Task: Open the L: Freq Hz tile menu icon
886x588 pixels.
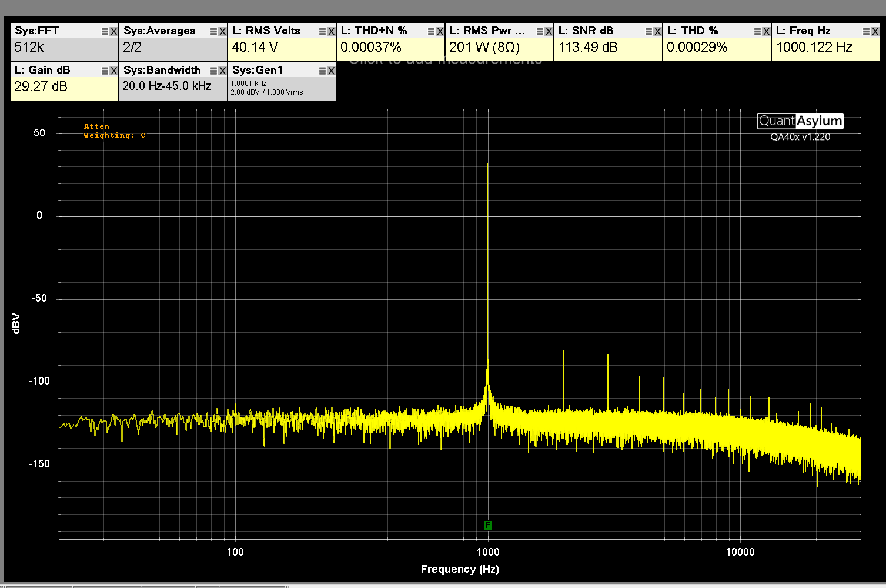Action: click(x=866, y=32)
